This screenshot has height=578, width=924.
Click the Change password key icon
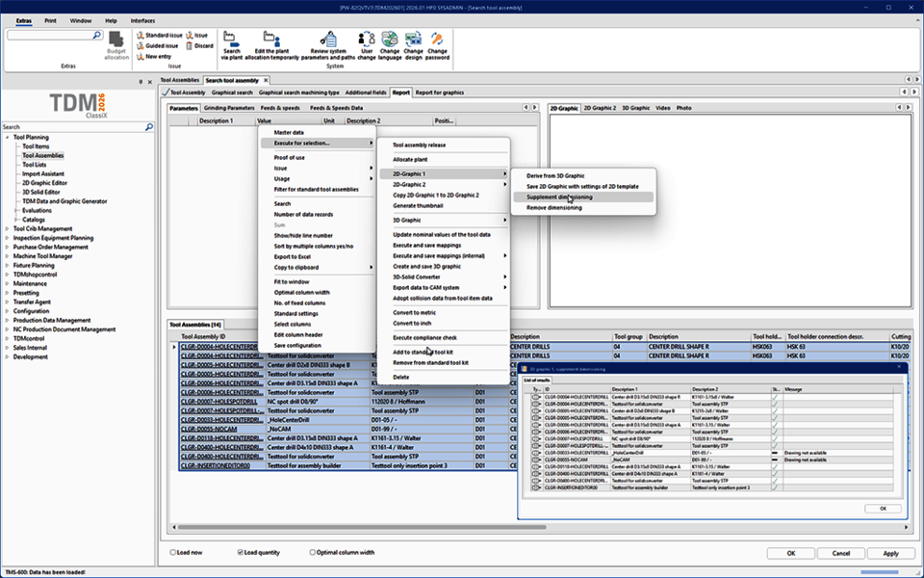tap(438, 39)
